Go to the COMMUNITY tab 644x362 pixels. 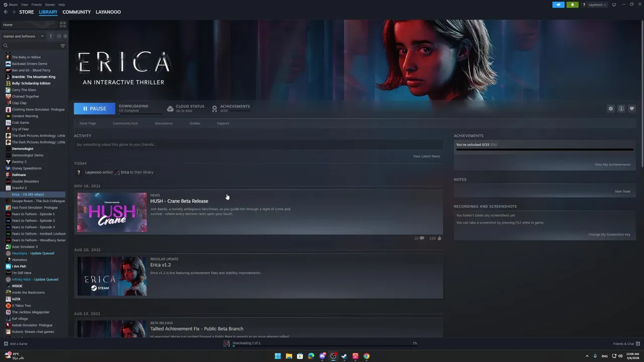[x=76, y=12]
